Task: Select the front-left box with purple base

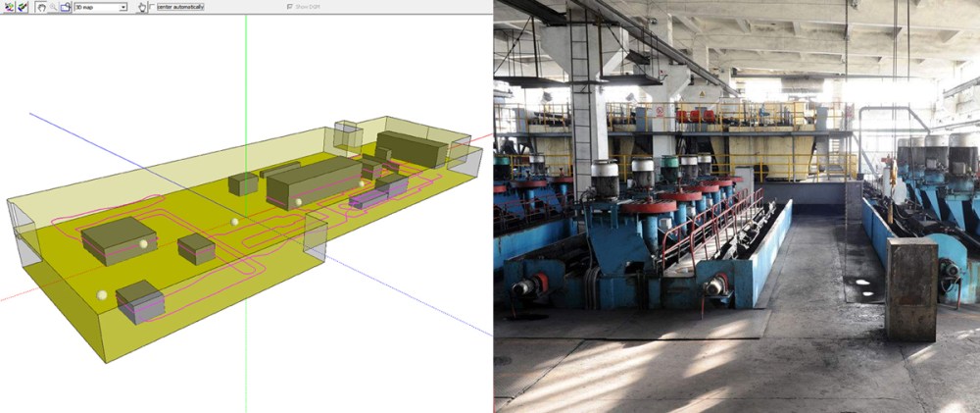Action: 140,301
